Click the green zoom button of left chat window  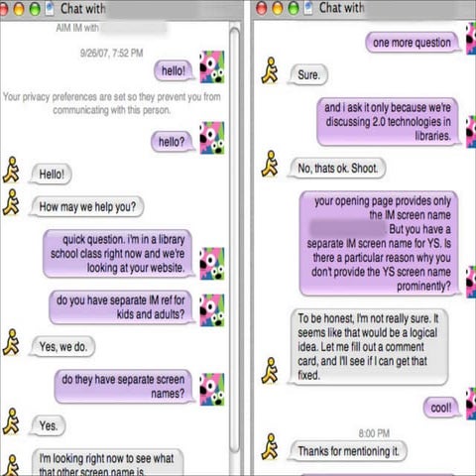coord(35,9)
